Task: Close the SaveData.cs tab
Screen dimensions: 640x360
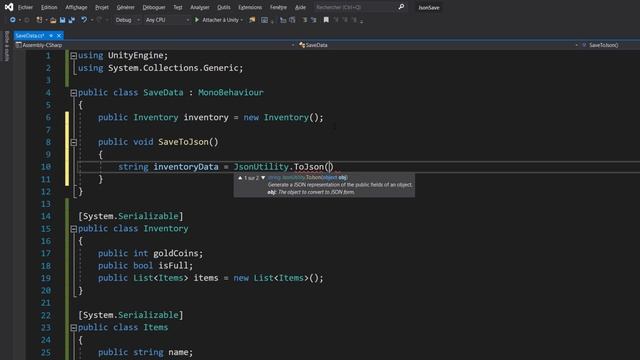Action: click(59, 36)
